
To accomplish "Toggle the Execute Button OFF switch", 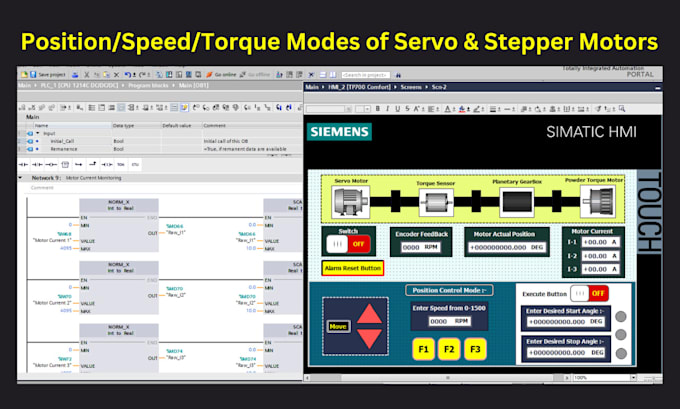I will coord(589,294).
